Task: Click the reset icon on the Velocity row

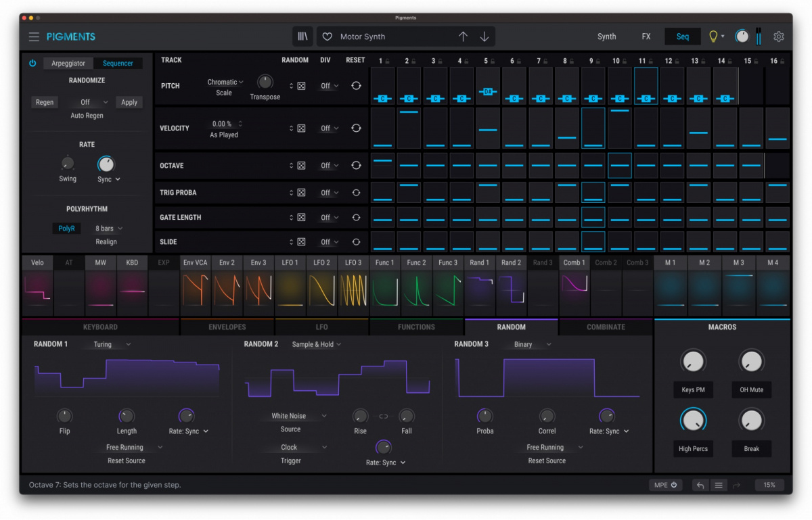Action: coord(356,128)
